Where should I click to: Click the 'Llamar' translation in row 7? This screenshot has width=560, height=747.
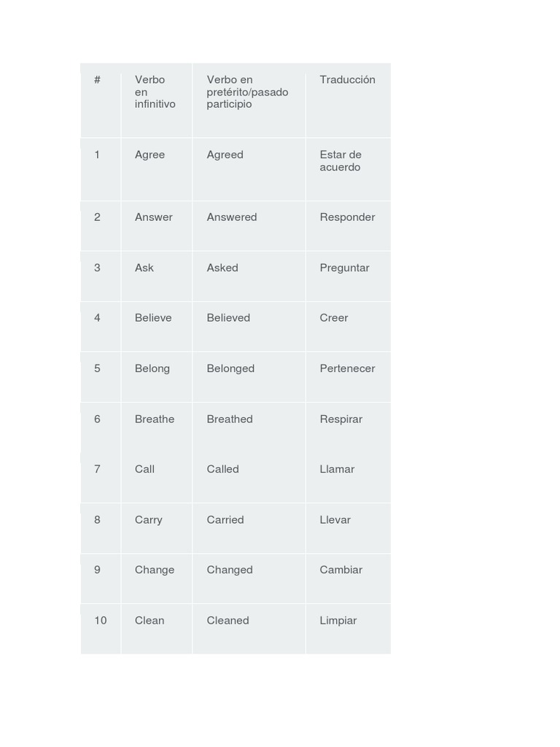[x=337, y=469]
